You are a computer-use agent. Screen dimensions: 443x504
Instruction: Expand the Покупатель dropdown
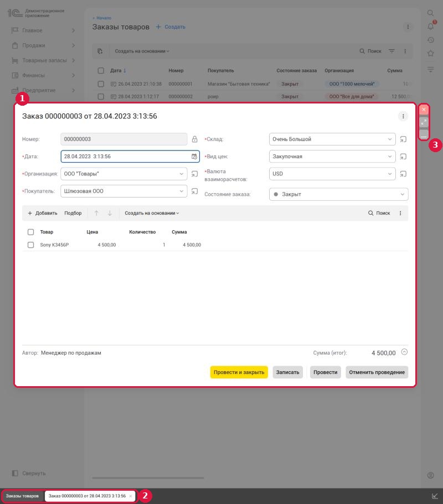pos(182,191)
